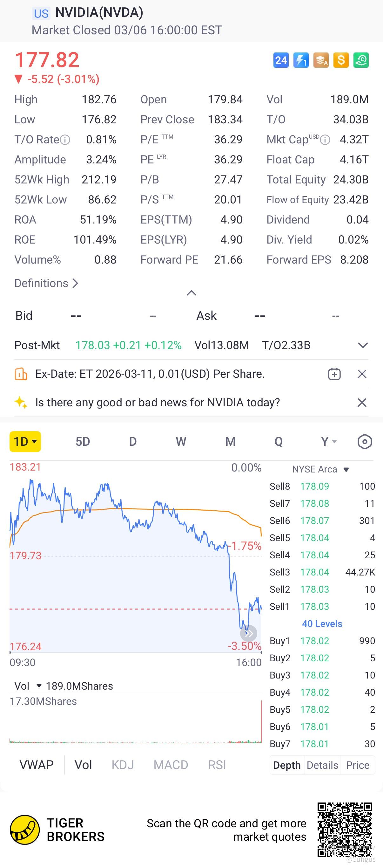The height and width of the screenshot is (868, 383).
Task: Dismiss the Ex-Date dividend notice
Action: pyautogui.click(x=362, y=374)
